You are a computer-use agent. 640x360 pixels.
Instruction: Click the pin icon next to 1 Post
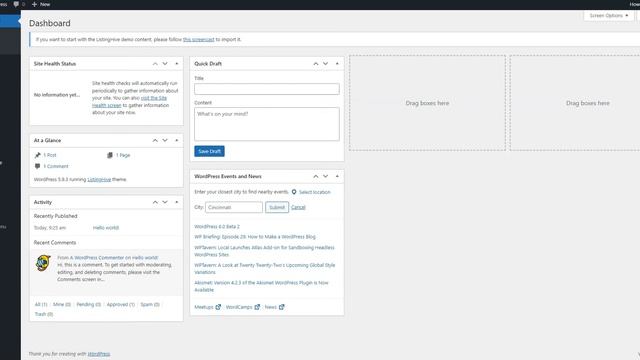tap(38, 155)
